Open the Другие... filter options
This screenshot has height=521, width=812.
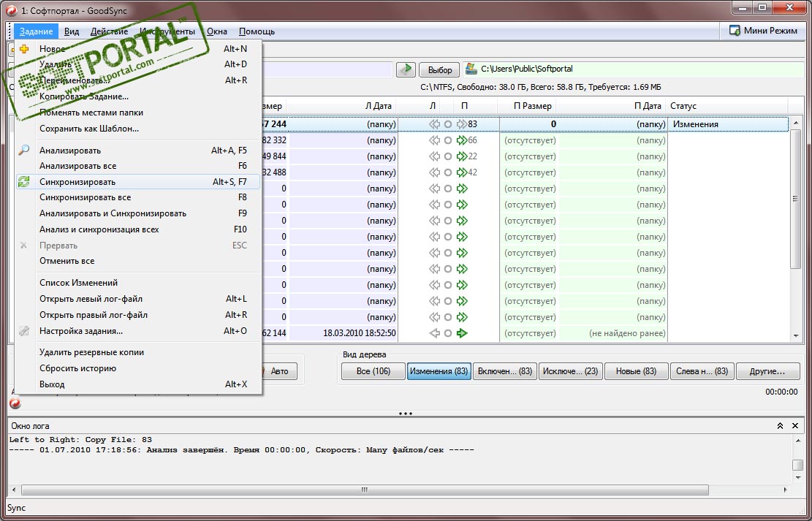click(x=767, y=371)
